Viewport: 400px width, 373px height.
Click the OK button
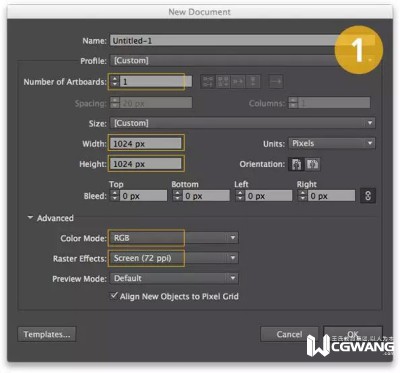pyautogui.click(x=353, y=334)
